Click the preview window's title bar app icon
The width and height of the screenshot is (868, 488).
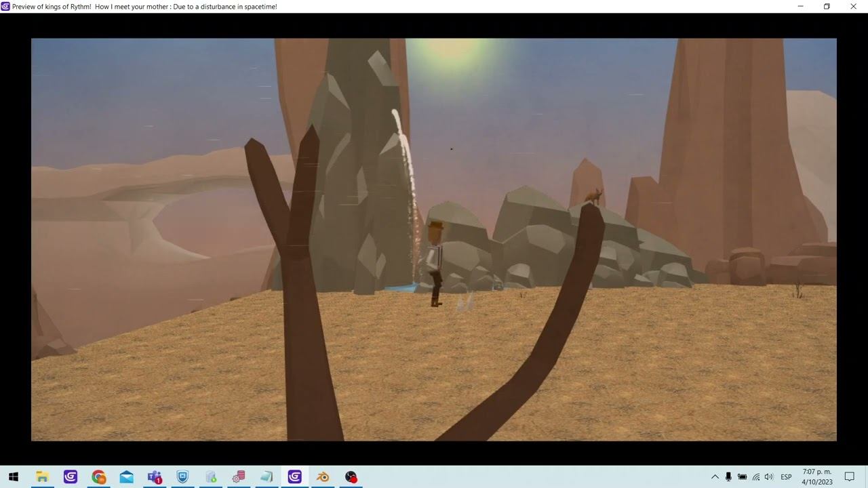point(5,6)
